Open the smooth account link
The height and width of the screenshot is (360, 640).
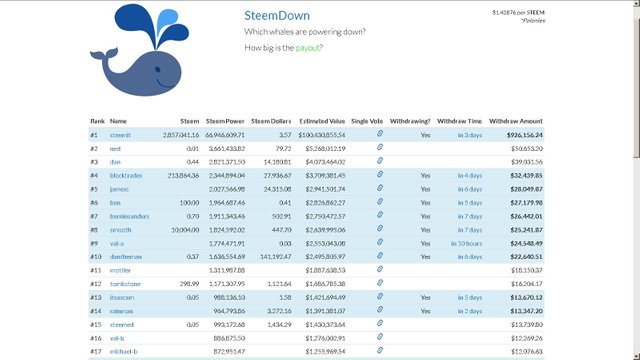click(120, 230)
